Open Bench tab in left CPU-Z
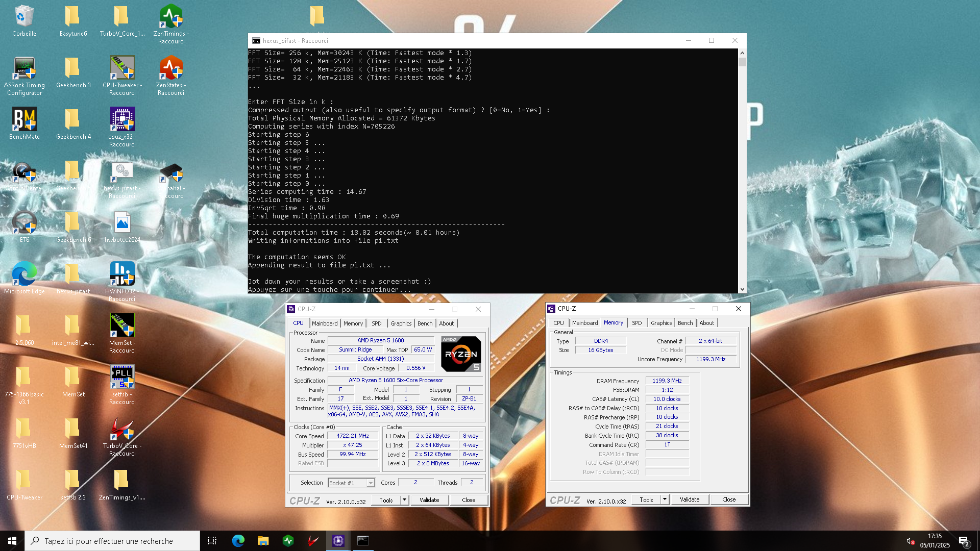 (425, 323)
